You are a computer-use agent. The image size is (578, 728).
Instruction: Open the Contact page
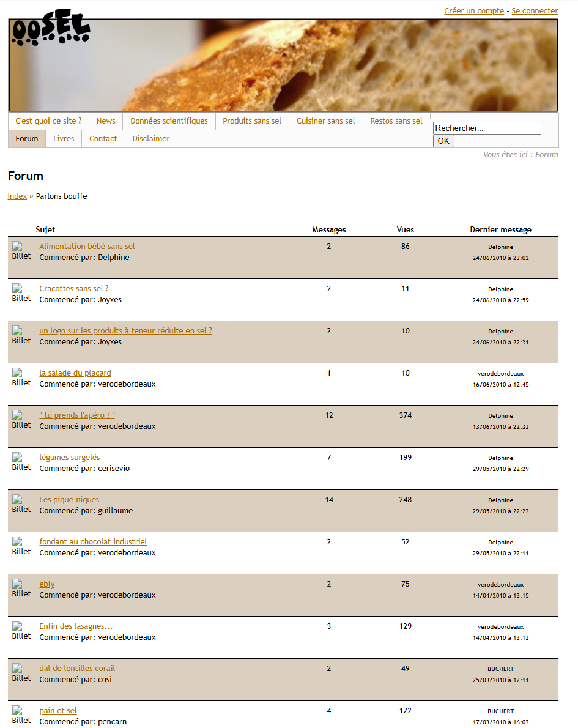(x=103, y=139)
